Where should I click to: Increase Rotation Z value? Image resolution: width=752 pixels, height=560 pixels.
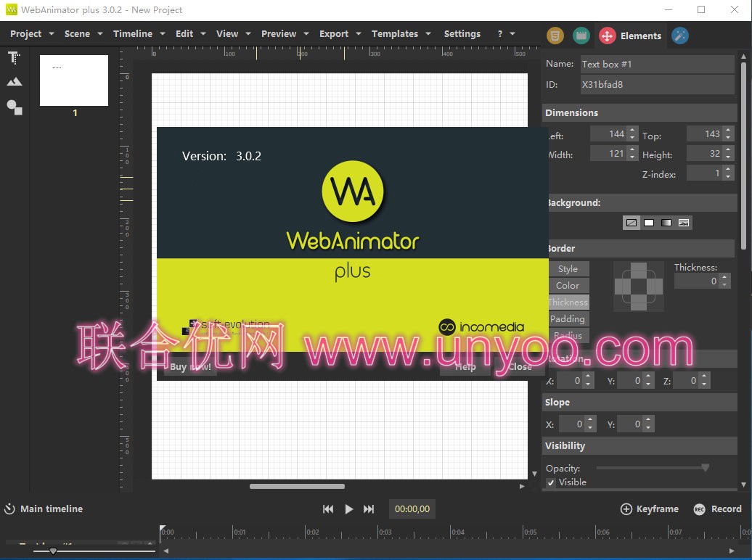pyautogui.click(x=705, y=377)
